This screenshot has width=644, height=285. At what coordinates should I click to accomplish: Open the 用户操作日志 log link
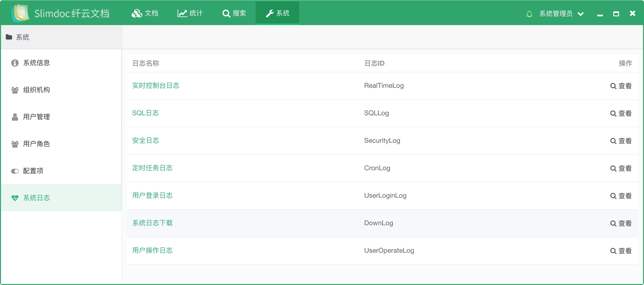pos(152,251)
